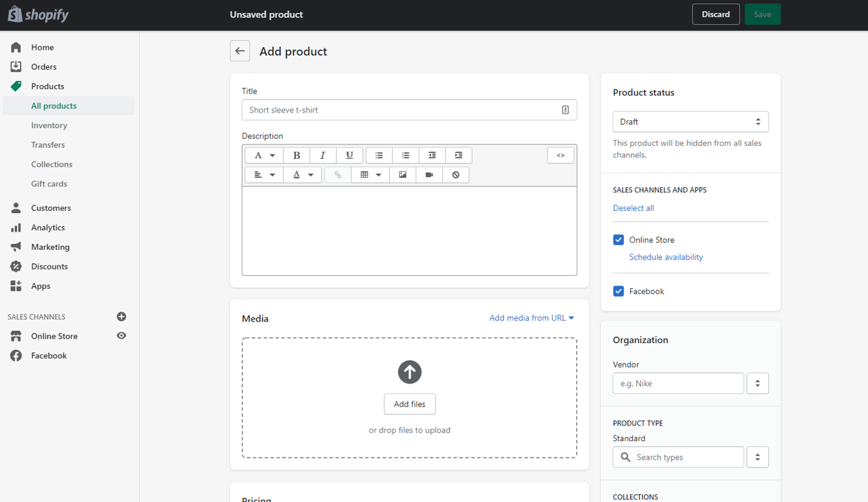Insert an image into the description
Screen dimensions: 868x502
(402, 175)
